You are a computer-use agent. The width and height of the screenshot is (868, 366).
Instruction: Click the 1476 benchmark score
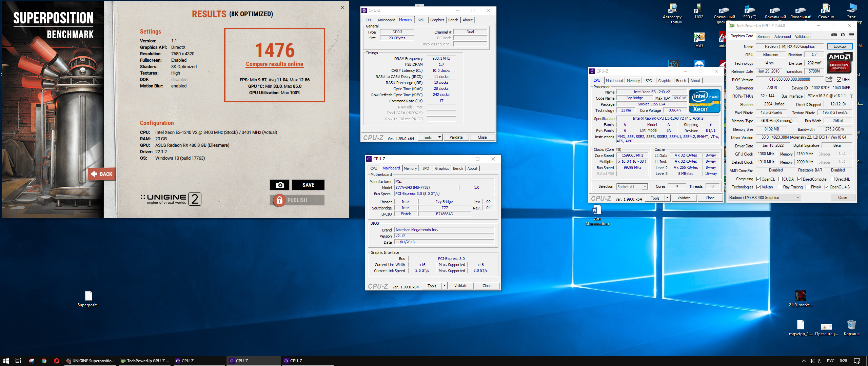[274, 50]
